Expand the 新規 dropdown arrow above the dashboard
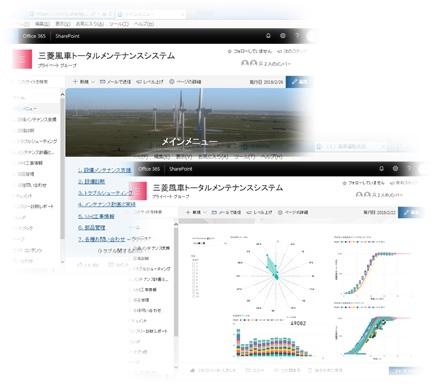Viewport: 433px width, 391px height. (205, 212)
